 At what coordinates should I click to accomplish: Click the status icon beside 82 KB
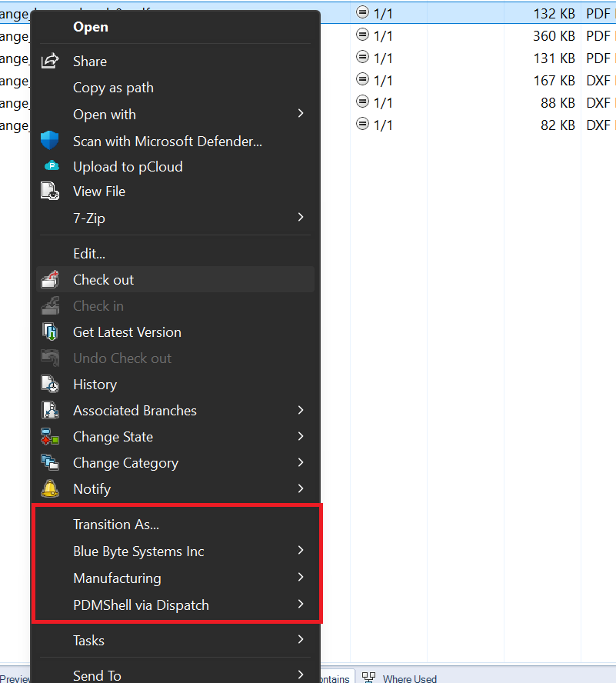point(362,124)
